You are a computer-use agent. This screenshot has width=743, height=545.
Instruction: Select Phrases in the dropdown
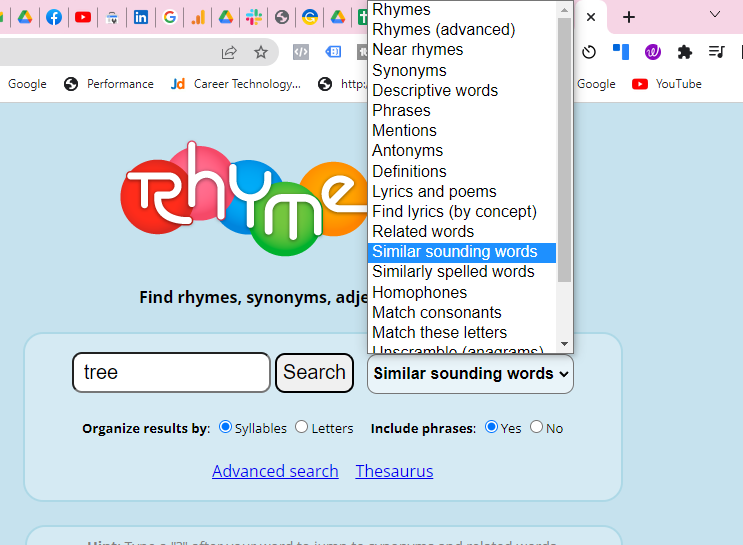pyautogui.click(x=462, y=110)
